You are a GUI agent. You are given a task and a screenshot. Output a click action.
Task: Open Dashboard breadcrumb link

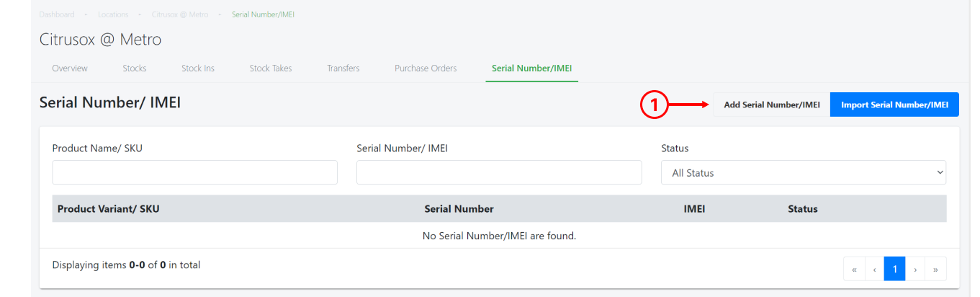(x=57, y=14)
